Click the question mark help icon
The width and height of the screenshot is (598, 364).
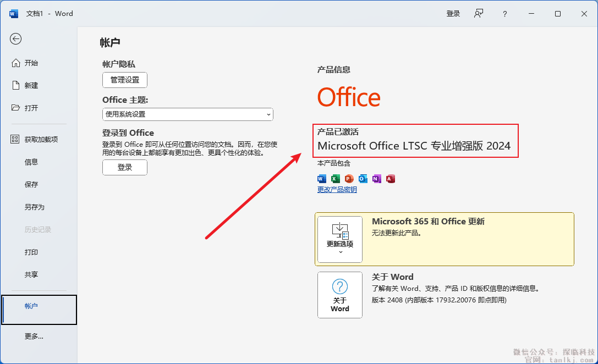click(504, 14)
